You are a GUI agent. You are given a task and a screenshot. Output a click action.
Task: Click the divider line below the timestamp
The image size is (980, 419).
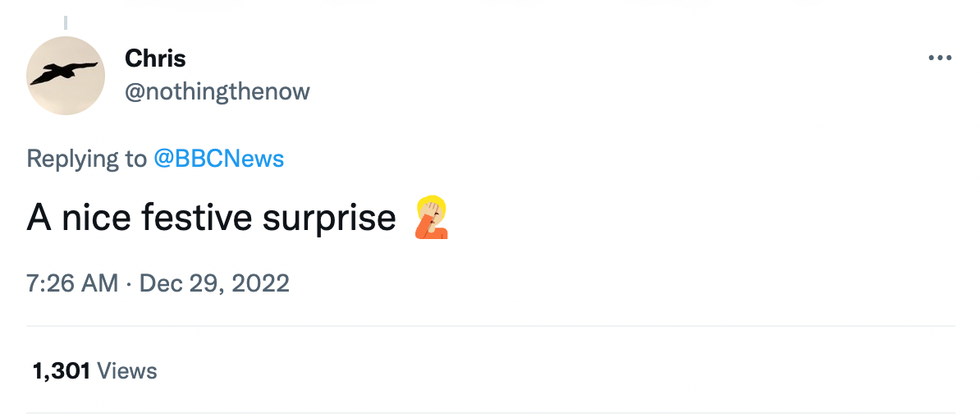(x=490, y=326)
